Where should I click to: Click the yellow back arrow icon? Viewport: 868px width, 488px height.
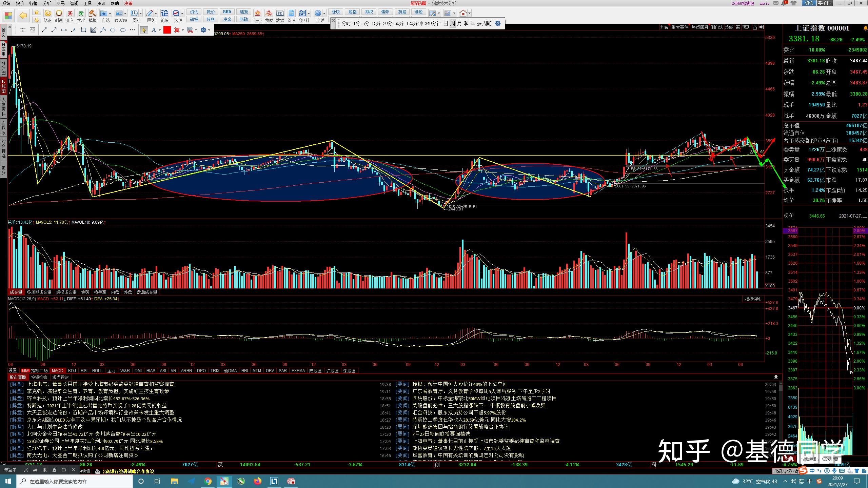tap(23, 16)
